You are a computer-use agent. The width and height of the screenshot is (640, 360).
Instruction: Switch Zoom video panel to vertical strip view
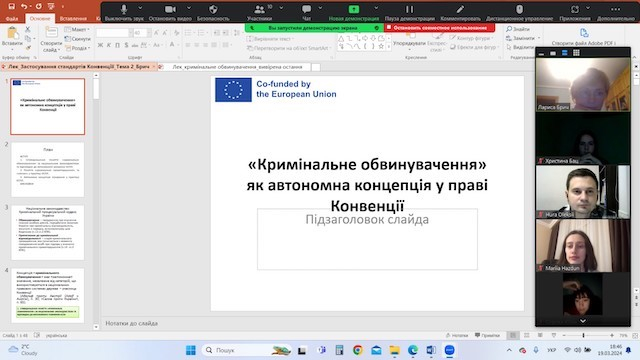(564, 53)
